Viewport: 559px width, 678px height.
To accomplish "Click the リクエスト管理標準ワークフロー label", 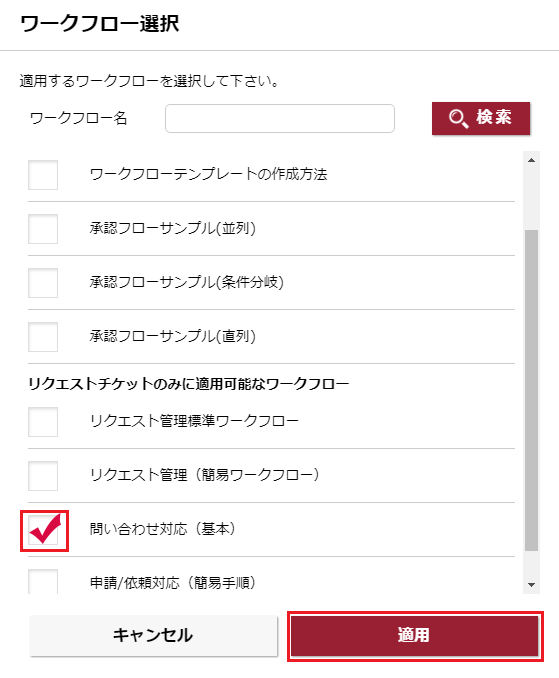I will click(194, 421).
